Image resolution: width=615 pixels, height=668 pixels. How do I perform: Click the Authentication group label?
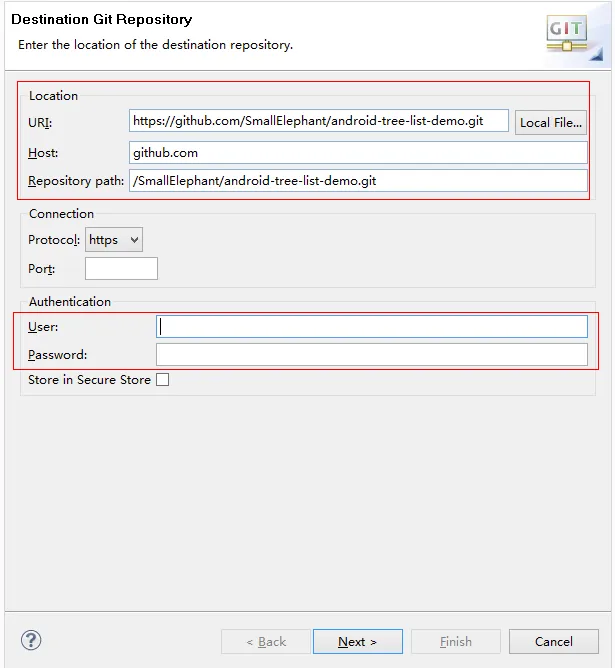pyautogui.click(x=70, y=302)
